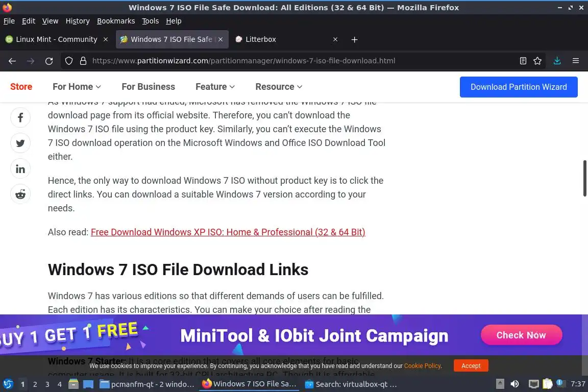
Task: Share article on Reddit
Action: [x=20, y=194]
